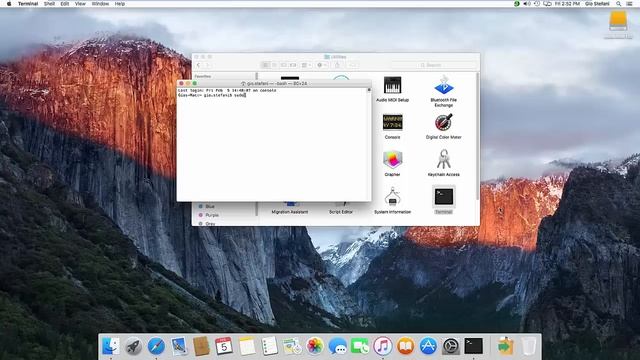Open the Apple menu
Screen dimensions: 640x360
click(9, 4)
